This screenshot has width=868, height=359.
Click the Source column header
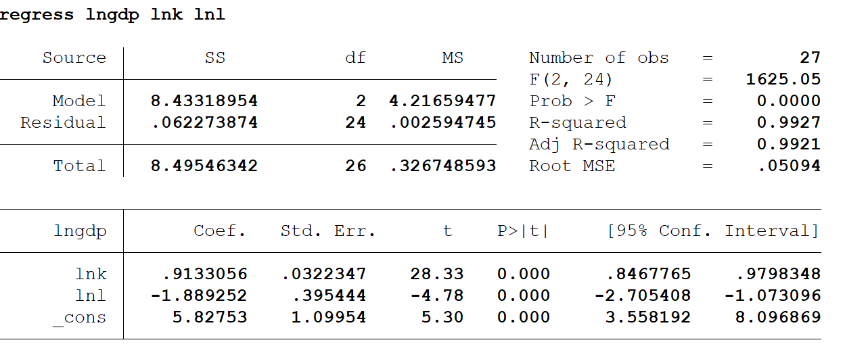(74, 57)
